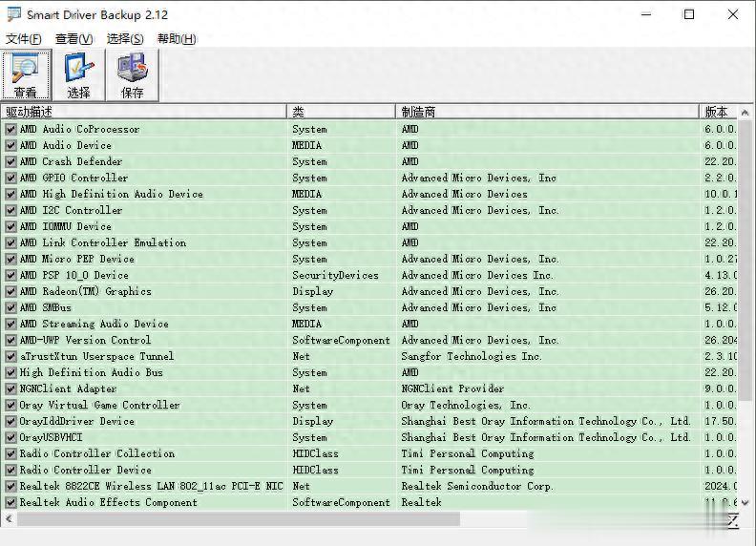Open the 查看(V) menu
The height and width of the screenshot is (546, 756).
click(73, 38)
